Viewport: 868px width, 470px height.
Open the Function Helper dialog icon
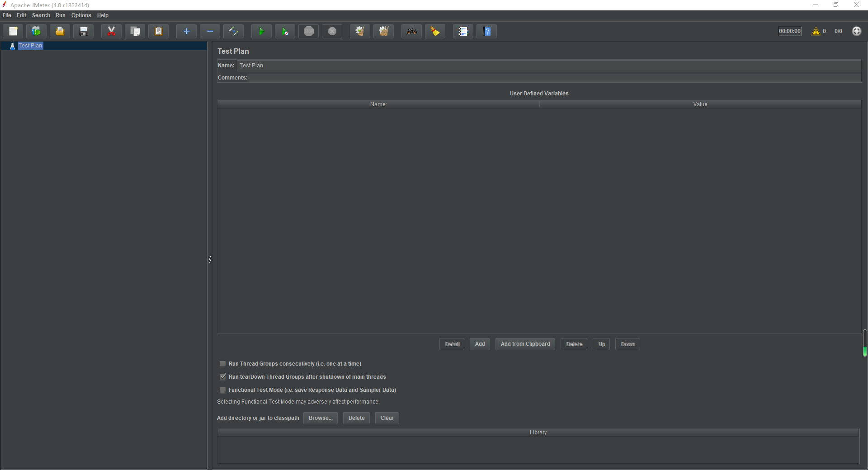pos(463,31)
